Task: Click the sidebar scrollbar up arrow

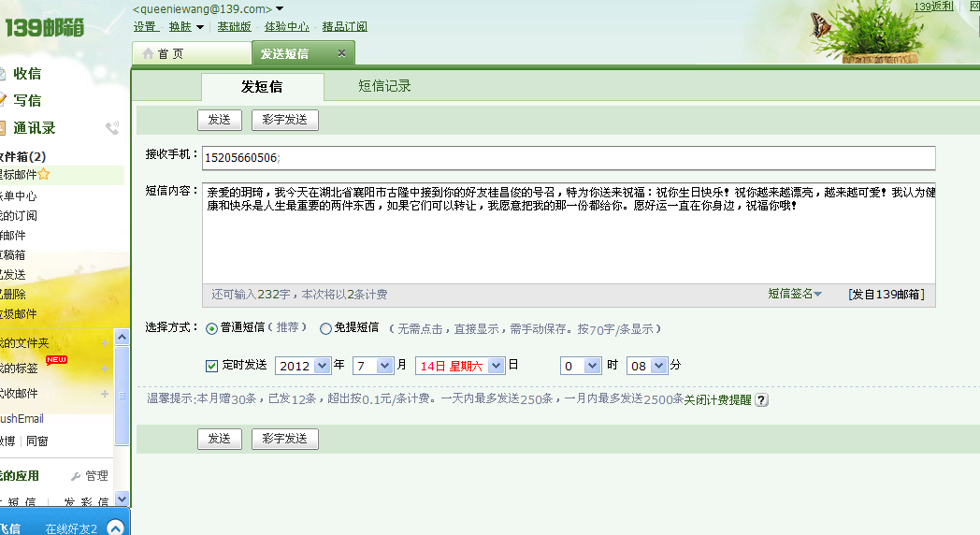Action: (x=122, y=338)
